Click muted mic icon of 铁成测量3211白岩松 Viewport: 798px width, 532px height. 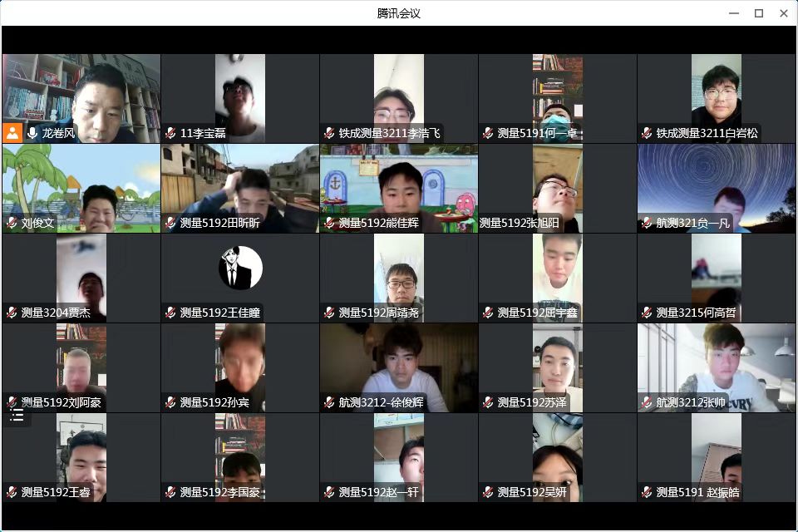pos(647,133)
